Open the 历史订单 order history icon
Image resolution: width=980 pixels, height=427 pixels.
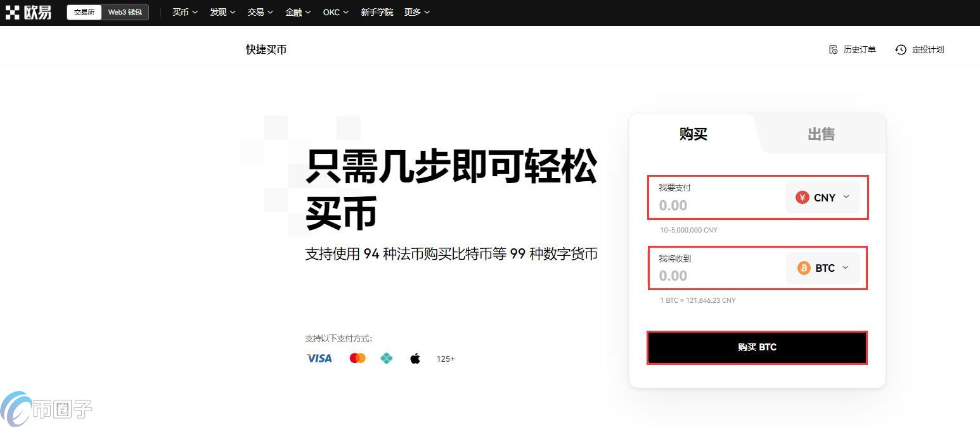(x=834, y=49)
